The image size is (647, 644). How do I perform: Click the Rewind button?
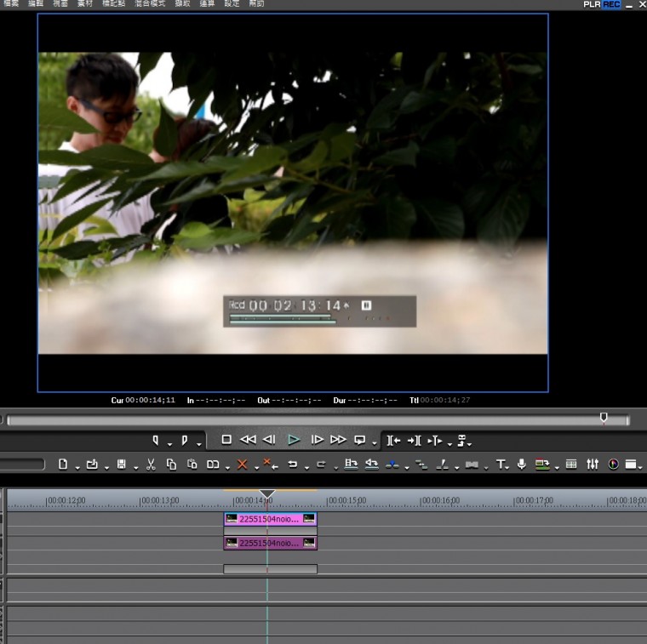(x=248, y=440)
